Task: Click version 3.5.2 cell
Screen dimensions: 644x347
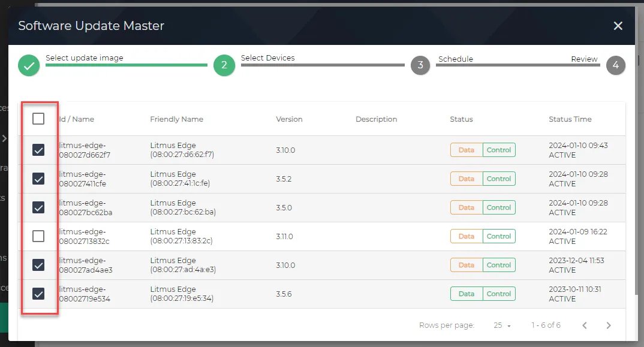Action: click(284, 179)
